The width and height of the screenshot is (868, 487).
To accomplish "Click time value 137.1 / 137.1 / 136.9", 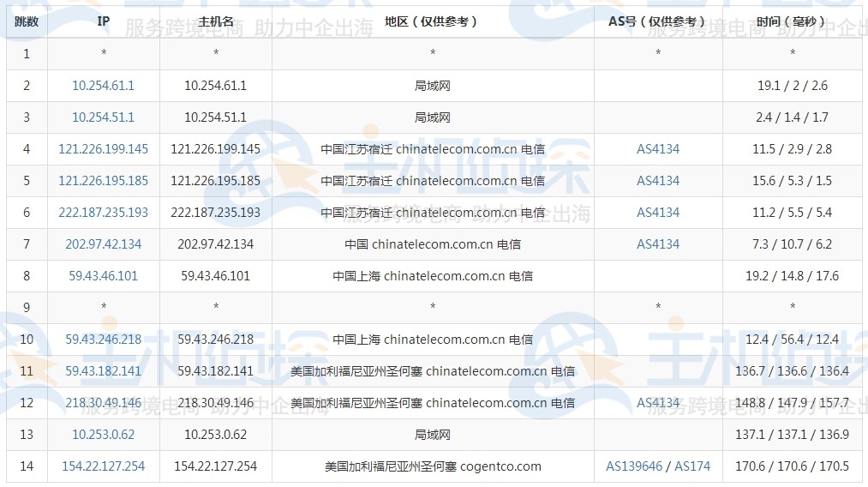I will (793, 435).
